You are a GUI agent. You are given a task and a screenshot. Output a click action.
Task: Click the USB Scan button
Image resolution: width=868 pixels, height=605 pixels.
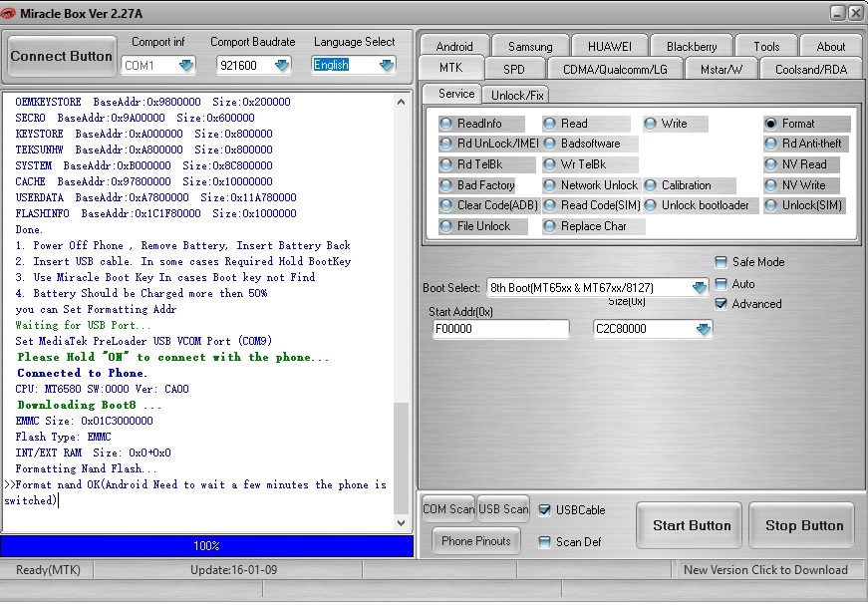click(503, 508)
